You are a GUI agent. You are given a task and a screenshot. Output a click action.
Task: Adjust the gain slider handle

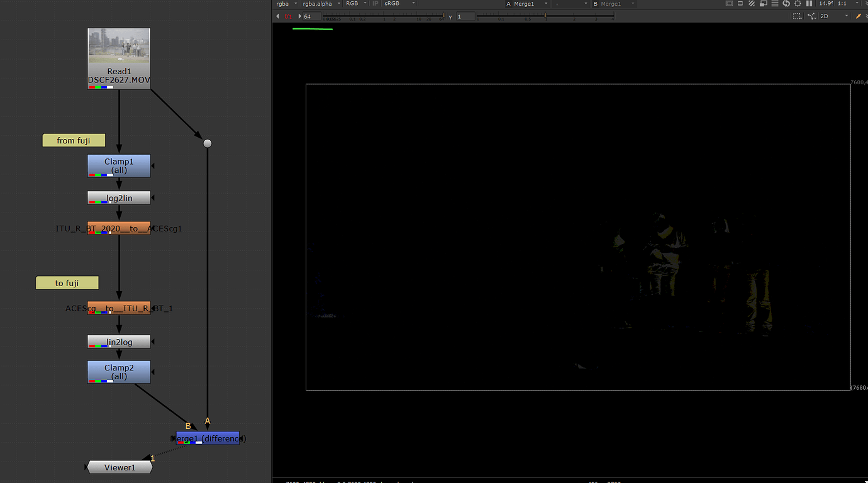tap(443, 15)
